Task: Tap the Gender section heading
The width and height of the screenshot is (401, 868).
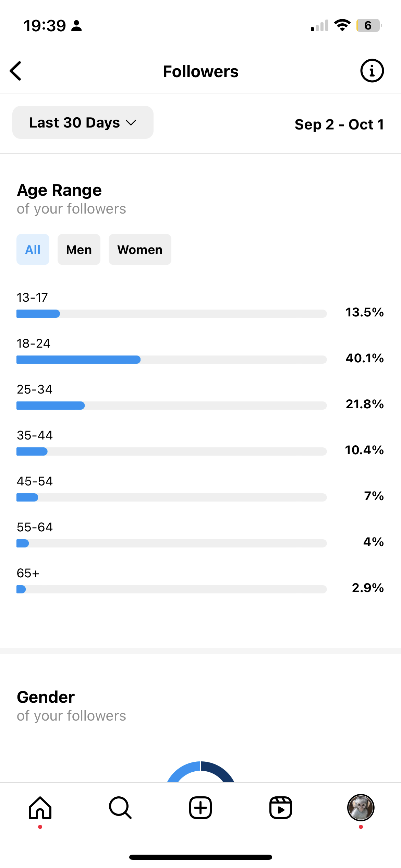Action: click(46, 697)
